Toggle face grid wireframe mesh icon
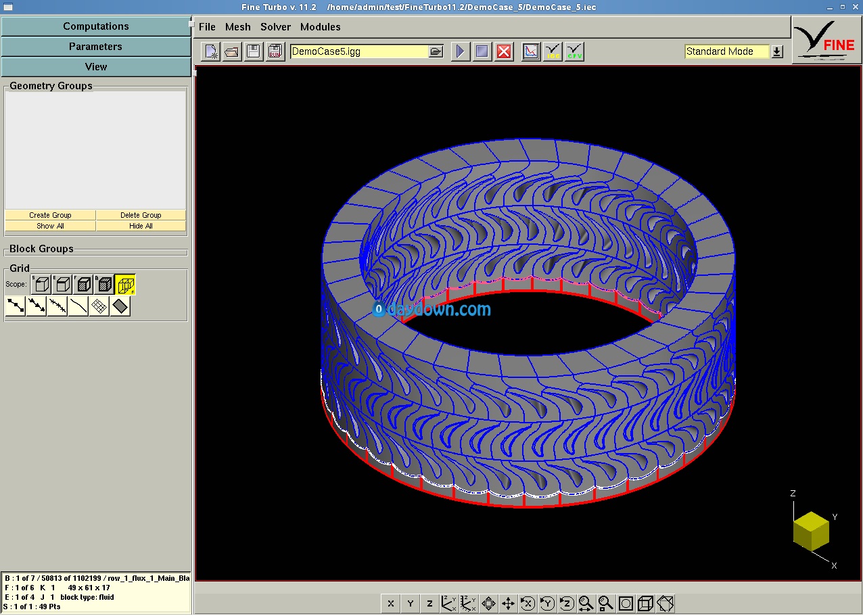The width and height of the screenshot is (863, 616). point(99,306)
